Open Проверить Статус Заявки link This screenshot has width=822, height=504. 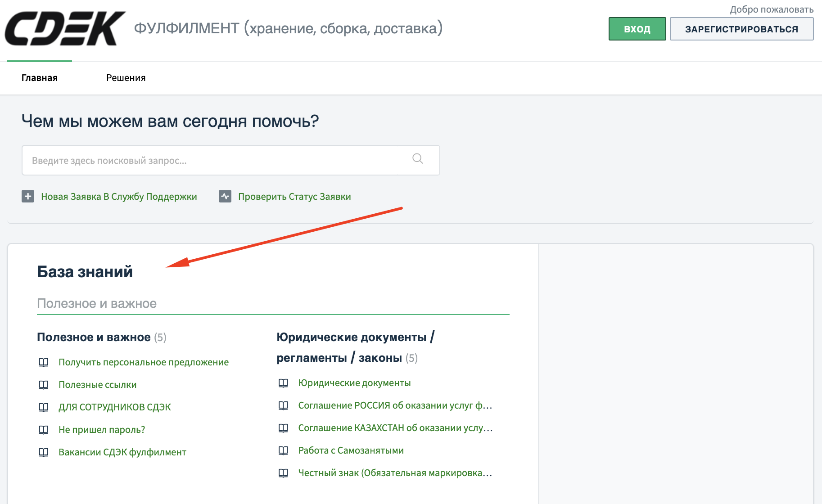[294, 197]
